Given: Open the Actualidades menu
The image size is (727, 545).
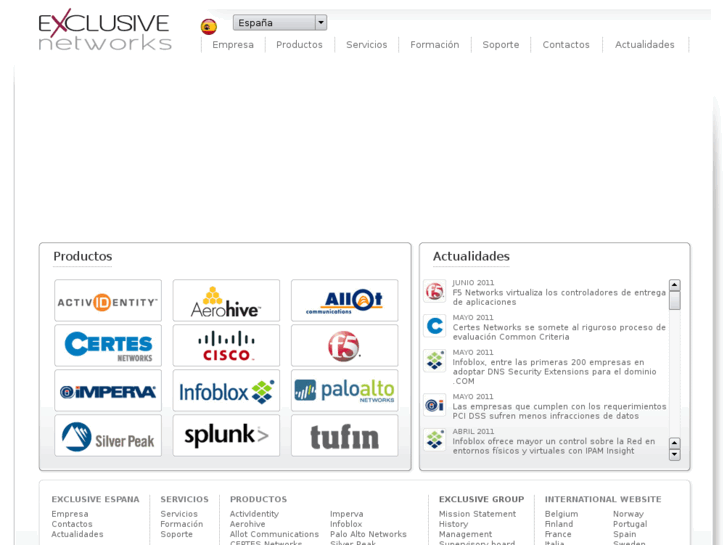Looking at the screenshot, I should (644, 45).
